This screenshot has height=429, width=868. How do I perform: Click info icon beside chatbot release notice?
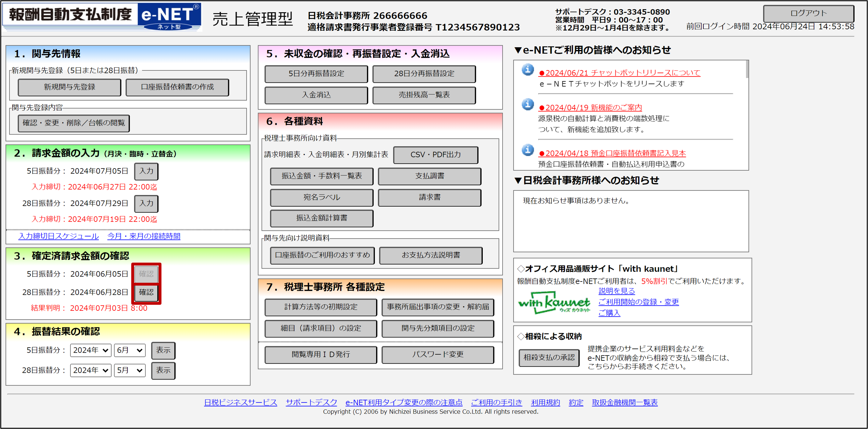click(527, 70)
